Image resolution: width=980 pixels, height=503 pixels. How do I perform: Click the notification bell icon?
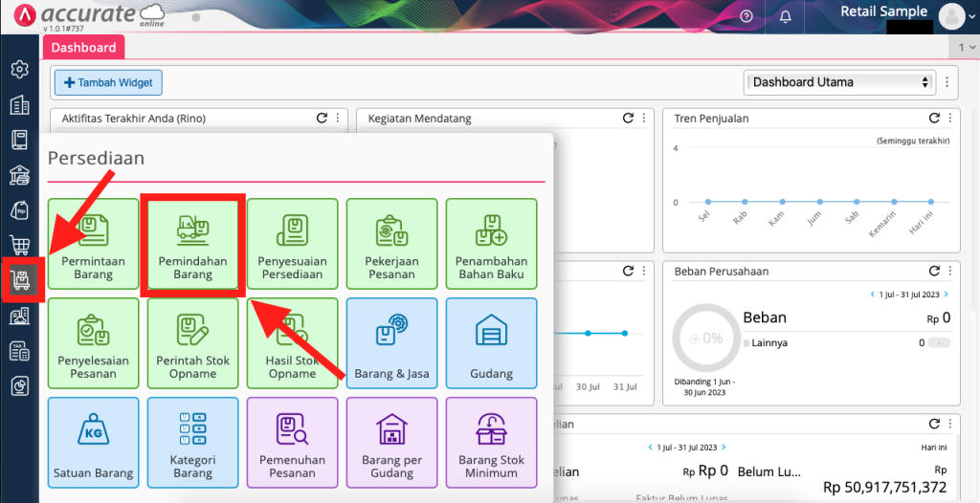tap(786, 16)
